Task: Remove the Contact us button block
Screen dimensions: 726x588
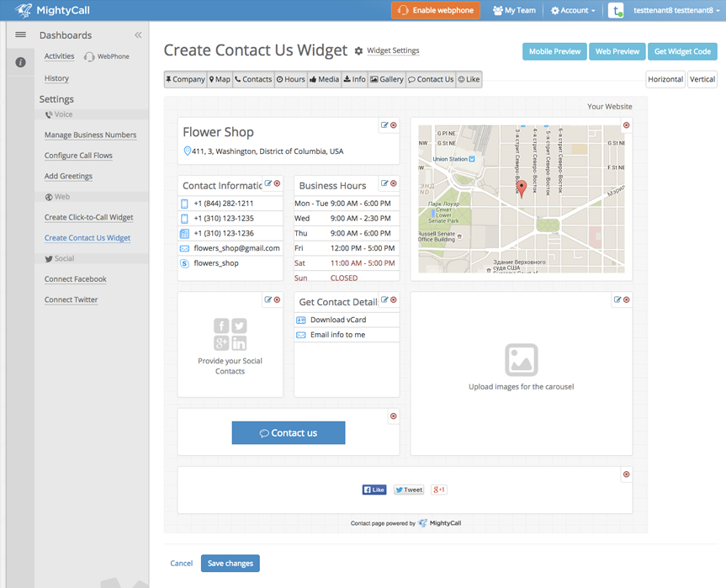Action: tap(394, 416)
